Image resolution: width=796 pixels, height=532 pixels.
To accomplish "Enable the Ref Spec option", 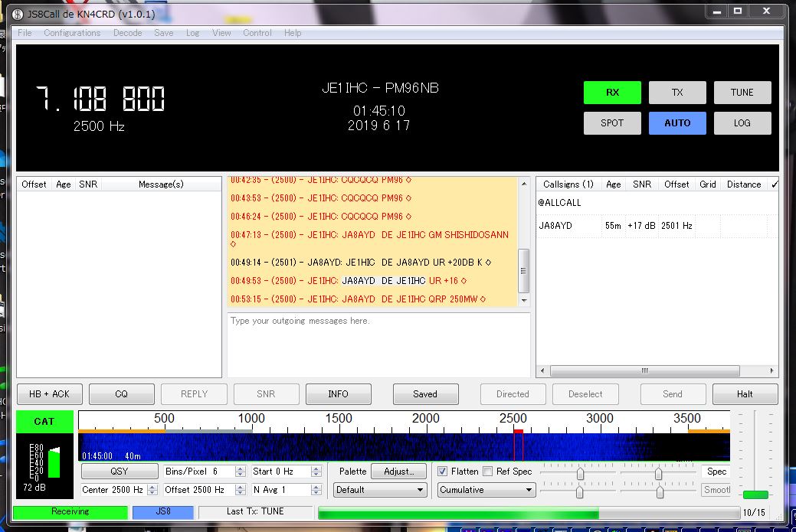I will tap(488, 472).
